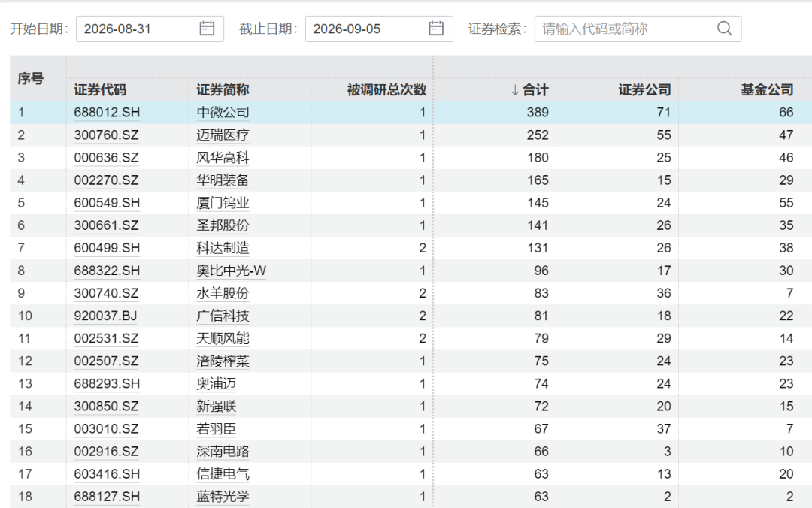Image resolution: width=812 pixels, height=508 pixels.
Task: Focus the 开始日期 field showing 2026-08-31
Action: coord(150,29)
